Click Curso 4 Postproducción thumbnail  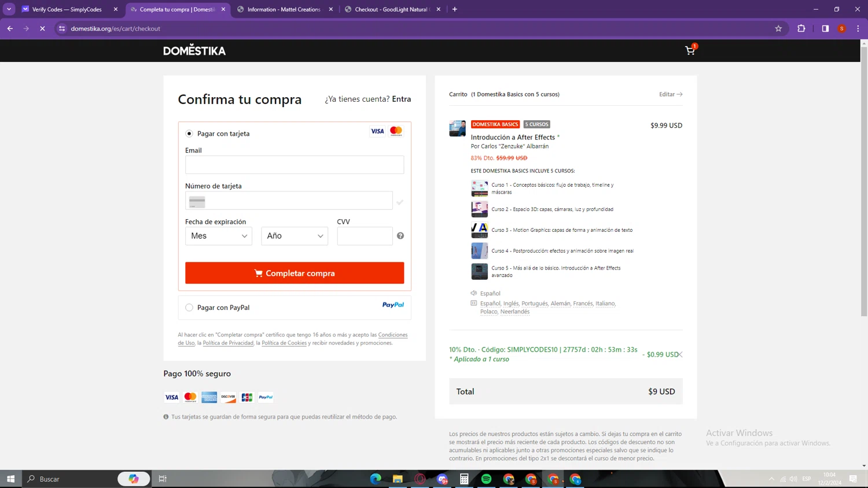tap(479, 251)
